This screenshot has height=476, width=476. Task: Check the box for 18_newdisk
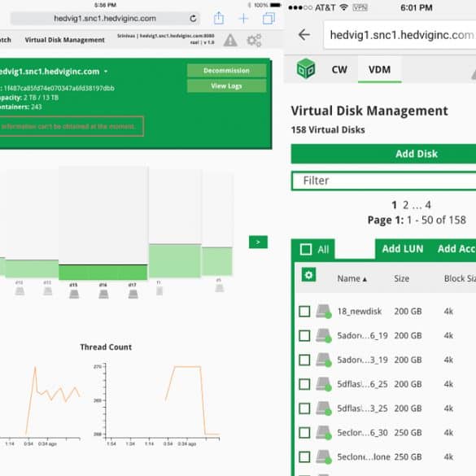pyautogui.click(x=304, y=312)
